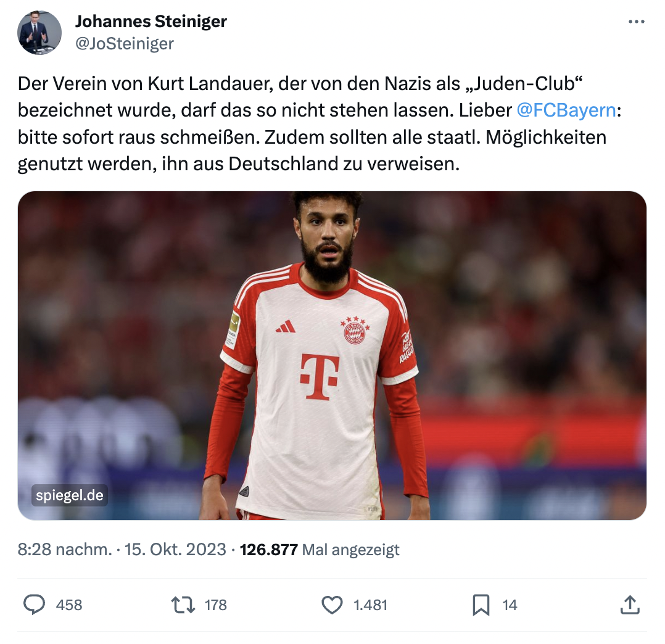
Task: Click the 458 replies count
Action: pos(69,605)
